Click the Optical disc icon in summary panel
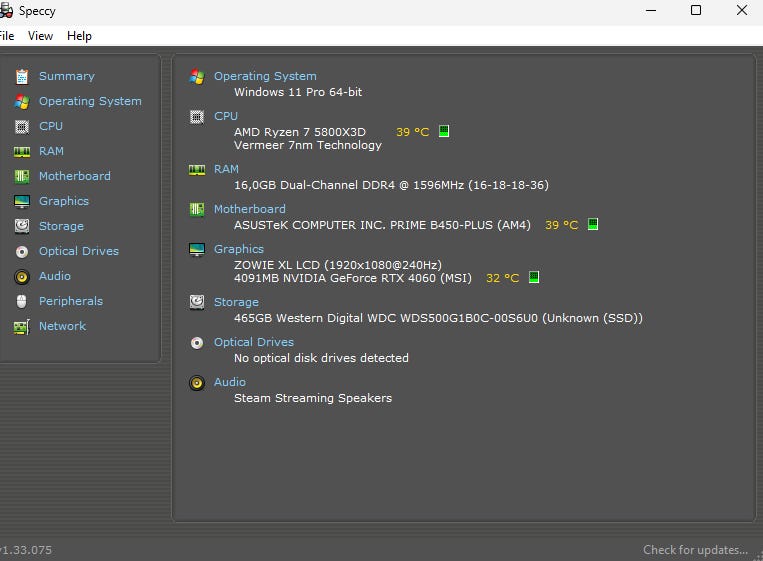The width and height of the screenshot is (763, 561). [197, 343]
